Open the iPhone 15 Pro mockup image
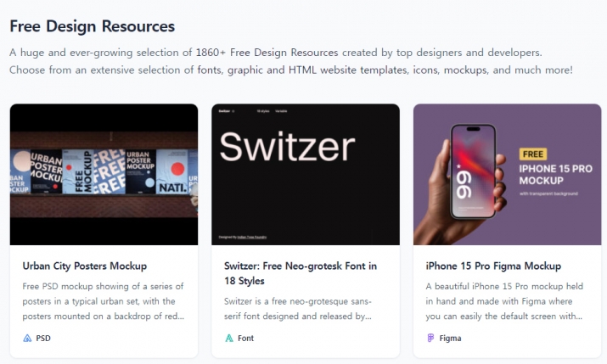This screenshot has height=364, width=607. tap(507, 174)
